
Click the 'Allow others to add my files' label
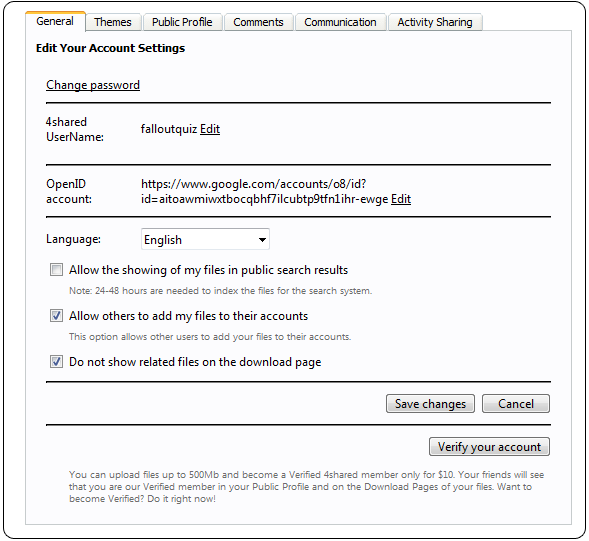188,316
